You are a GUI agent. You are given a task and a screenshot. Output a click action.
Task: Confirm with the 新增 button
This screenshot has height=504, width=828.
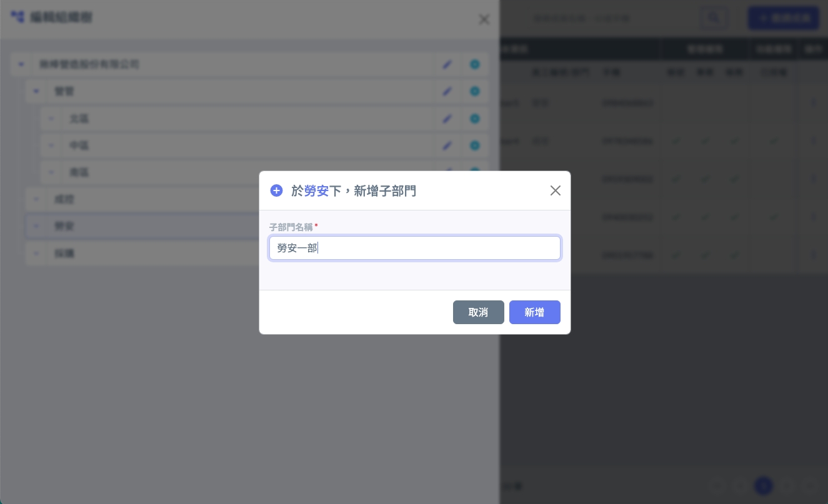point(534,312)
